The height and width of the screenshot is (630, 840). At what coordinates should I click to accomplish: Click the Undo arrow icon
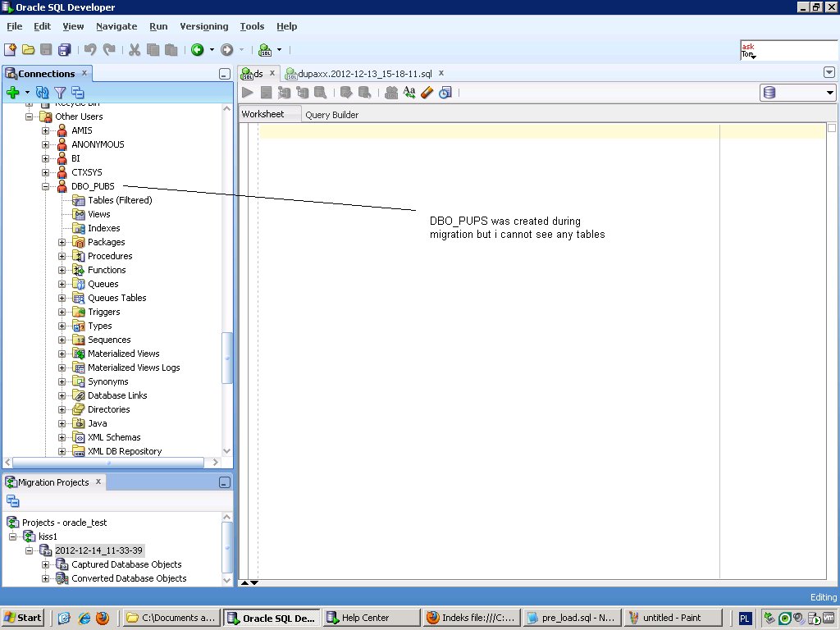click(x=90, y=50)
